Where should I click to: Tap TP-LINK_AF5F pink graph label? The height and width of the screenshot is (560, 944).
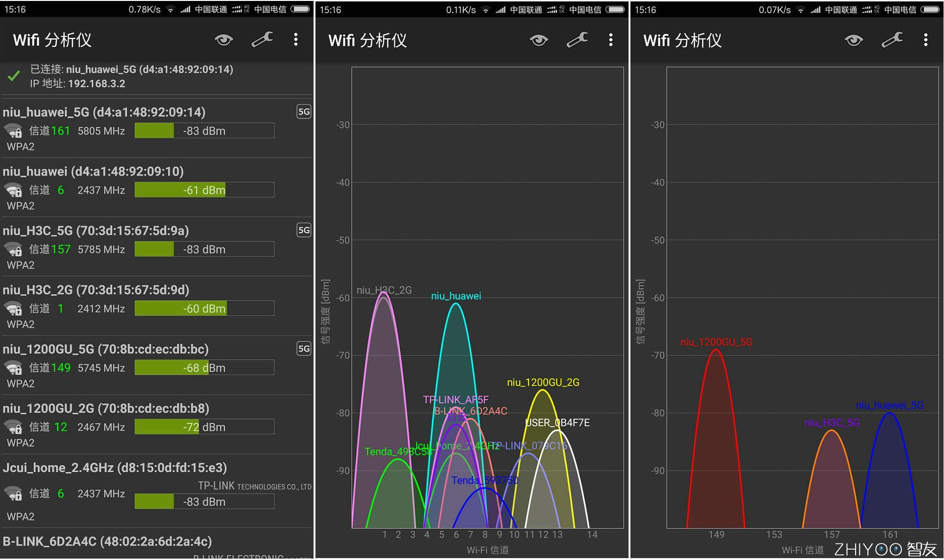tap(455, 400)
